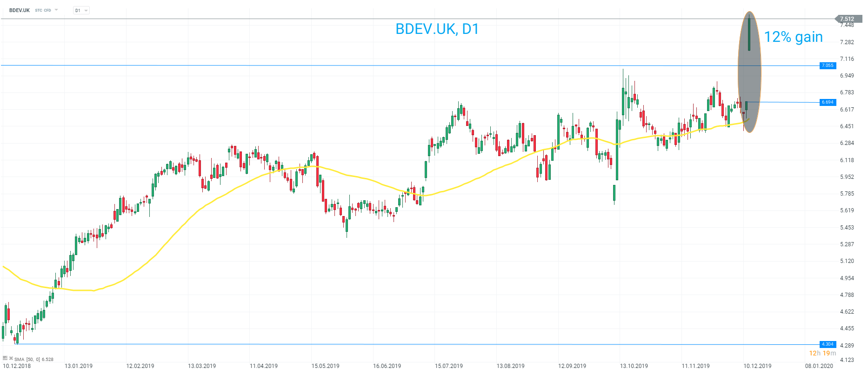Expand the STC CFD instrument dropdown arrow
The width and height of the screenshot is (868, 374).
[56, 10]
